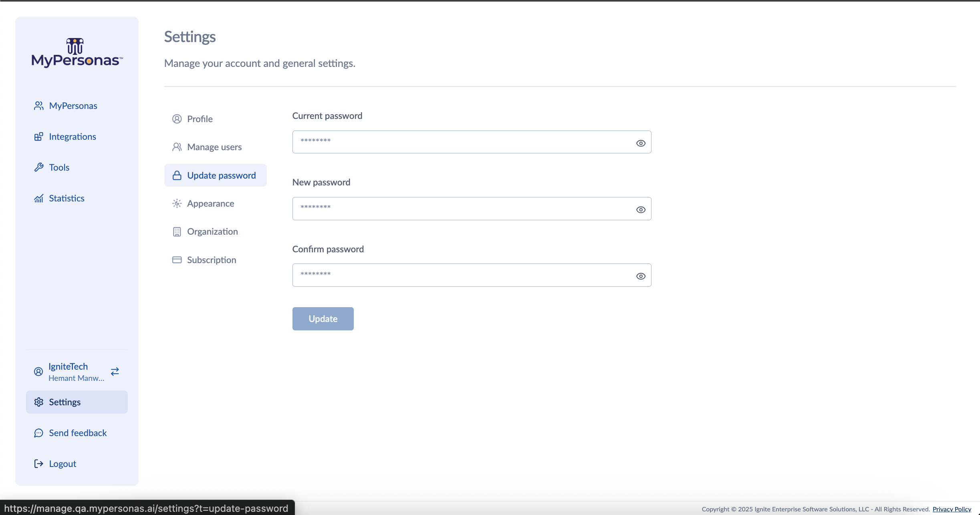The height and width of the screenshot is (515, 980).
Task: Show the current password with eye icon
Action: click(x=641, y=143)
